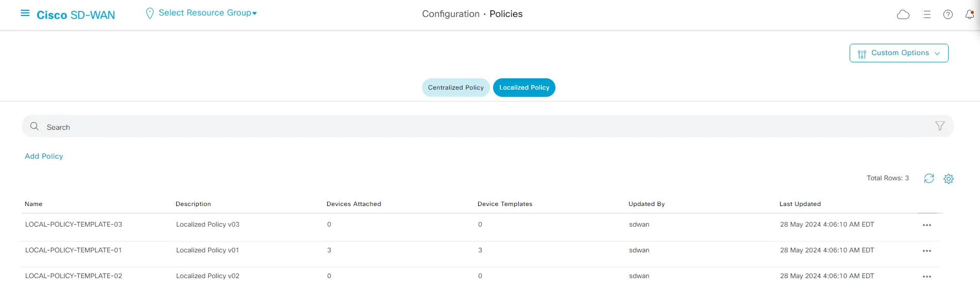Click into the policy Search field

click(x=464, y=127)
